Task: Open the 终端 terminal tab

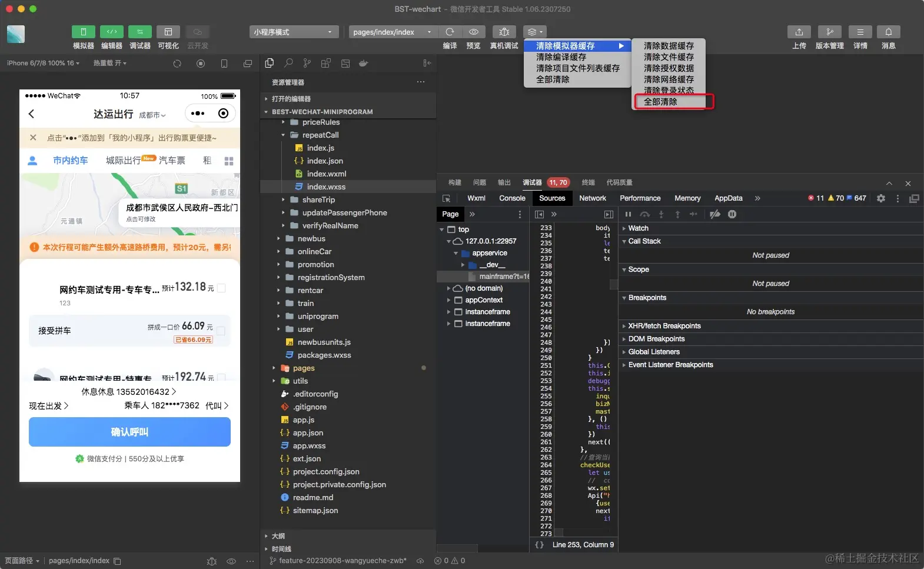Action: point(589,182)
